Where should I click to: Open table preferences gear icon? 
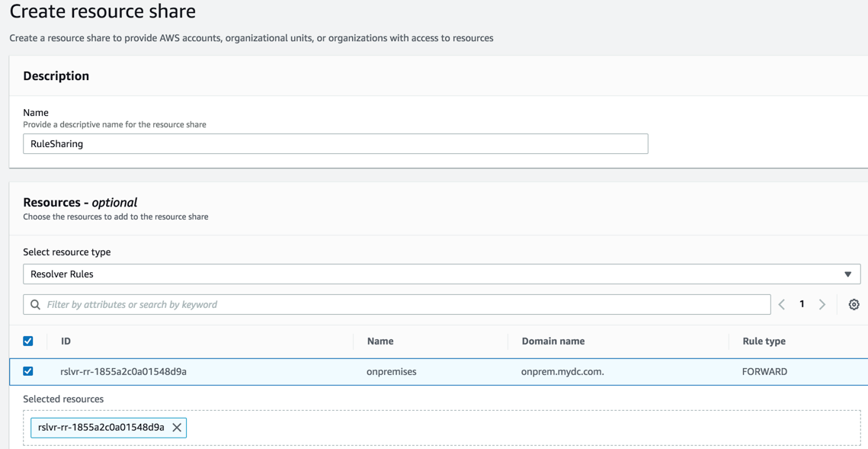click(854, 305)
